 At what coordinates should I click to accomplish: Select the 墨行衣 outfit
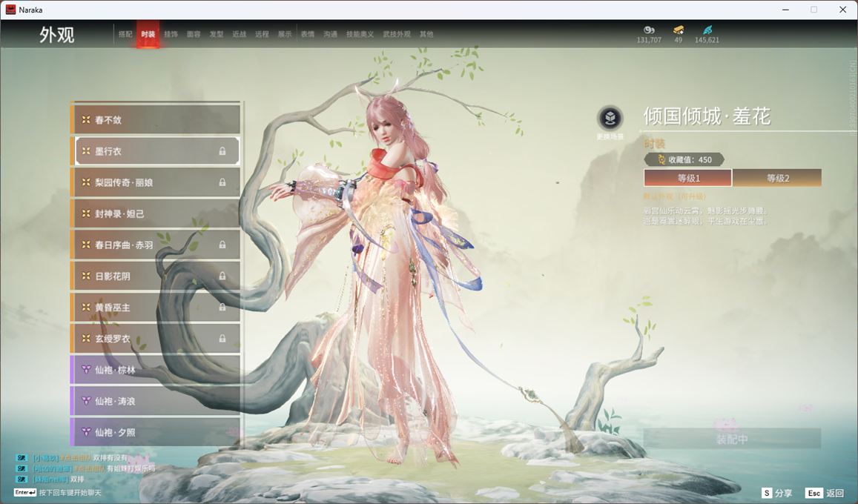click(x=156, y=151)
